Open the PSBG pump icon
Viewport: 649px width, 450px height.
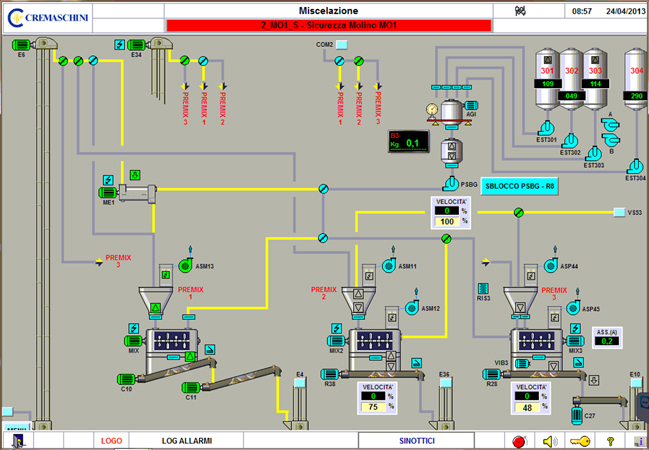pyautogui.click(x=451, y=183)
